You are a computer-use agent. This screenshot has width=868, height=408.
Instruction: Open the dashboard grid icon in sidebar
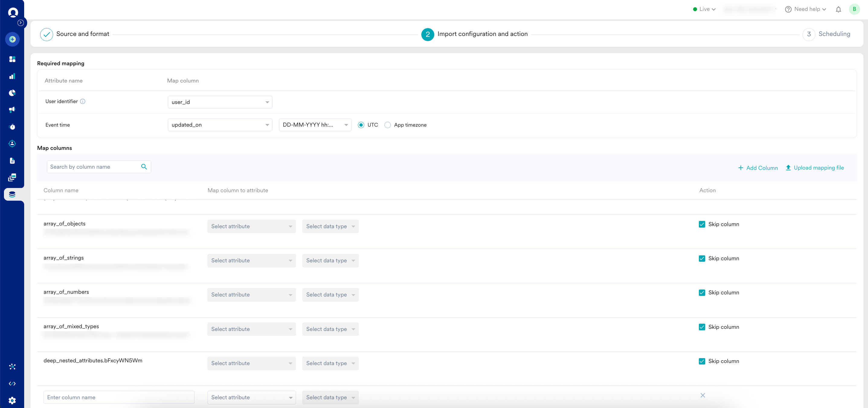pyautogui.click(x=12, y=59)
